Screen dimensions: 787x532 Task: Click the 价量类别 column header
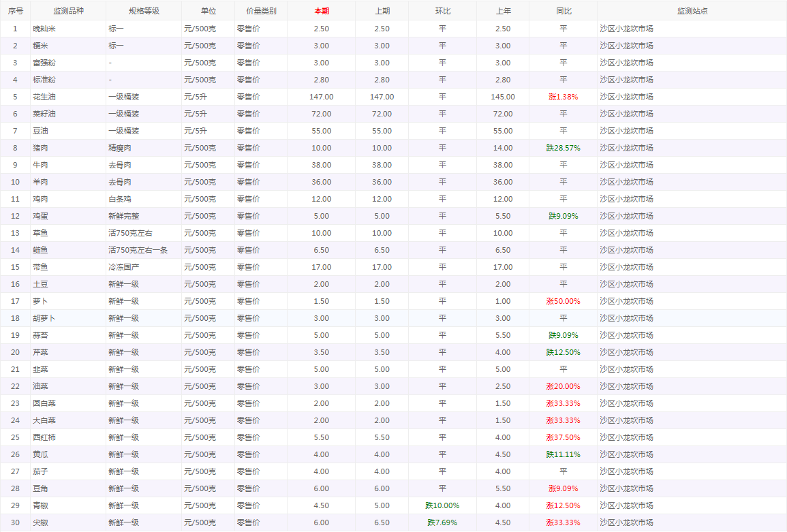[261, 11]
